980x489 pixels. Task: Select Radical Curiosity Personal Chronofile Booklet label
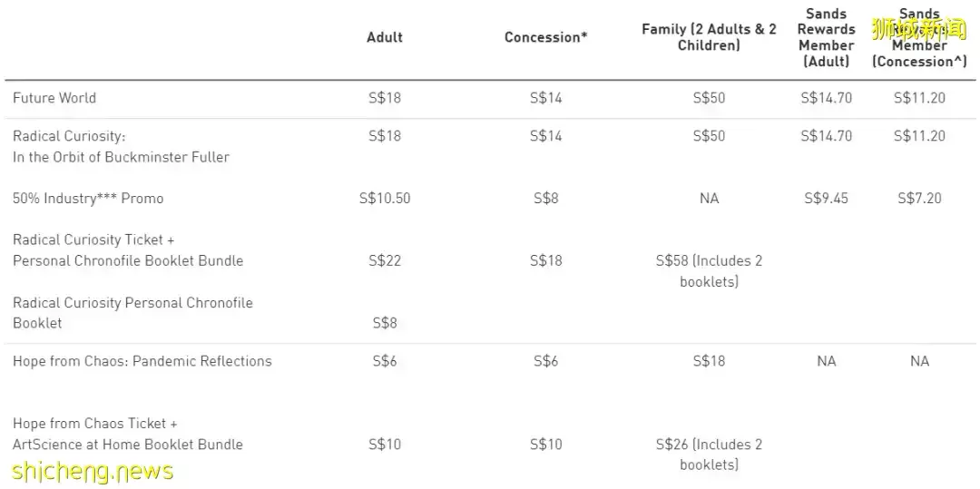pos(132,312)
